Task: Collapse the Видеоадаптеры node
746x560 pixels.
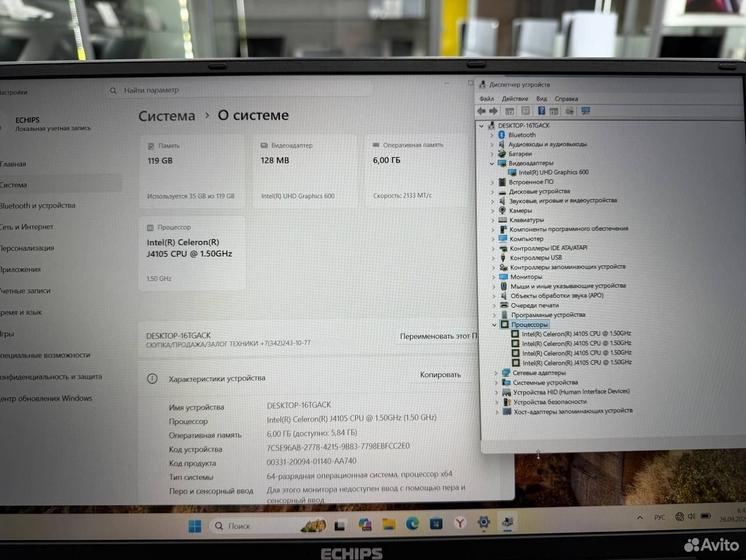Action: (x=492, y=163)
